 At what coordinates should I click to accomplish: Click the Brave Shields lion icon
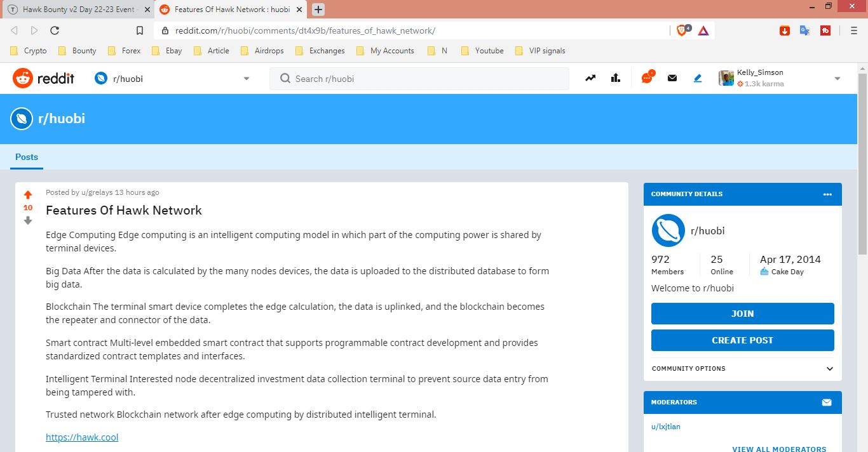pyautogui.click(x=683, y=30)
